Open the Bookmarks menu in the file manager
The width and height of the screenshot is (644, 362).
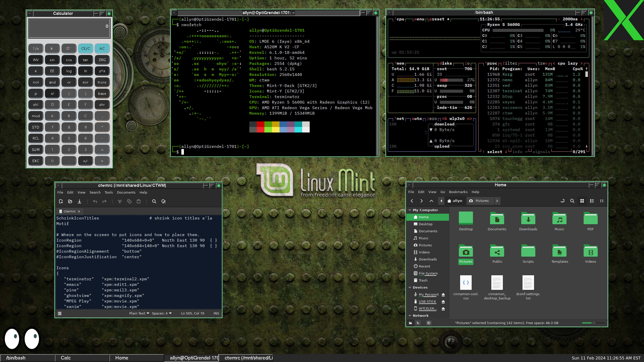click(458, 192)
